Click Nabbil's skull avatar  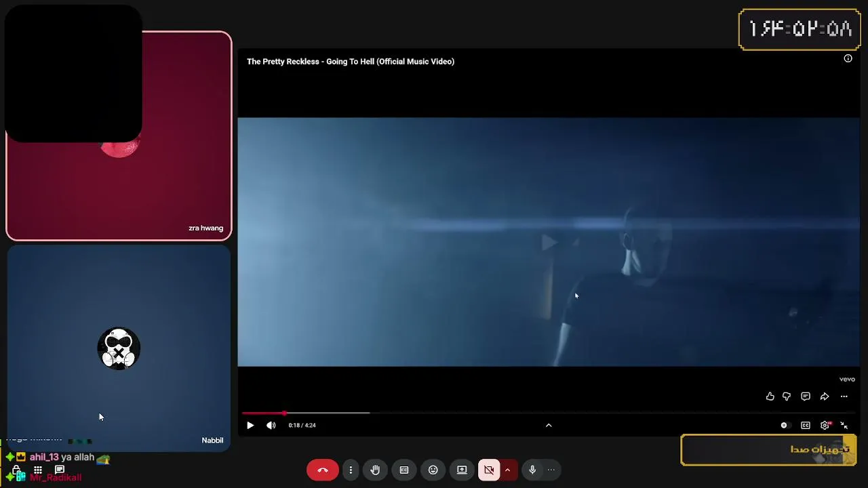119,348
